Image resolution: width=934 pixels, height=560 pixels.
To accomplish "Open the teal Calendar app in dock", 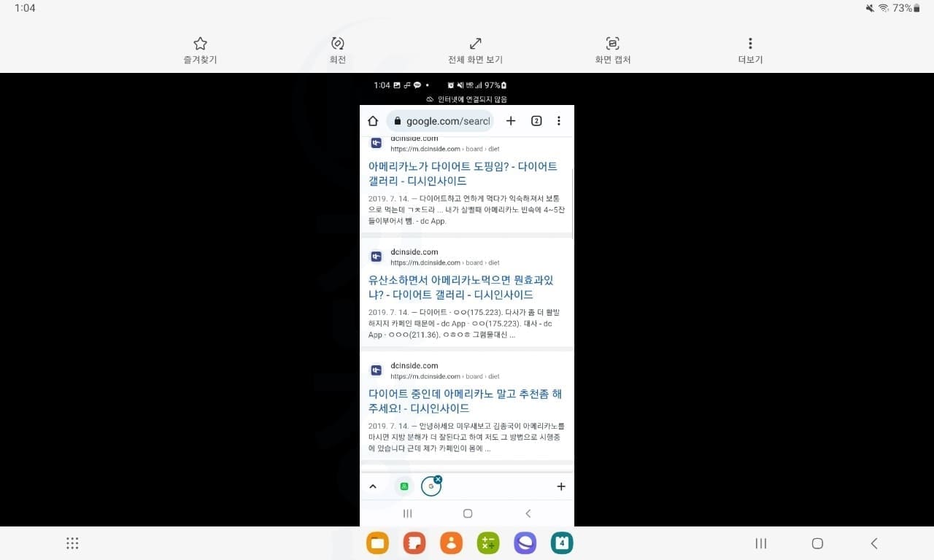I will [x=562, y=543].
